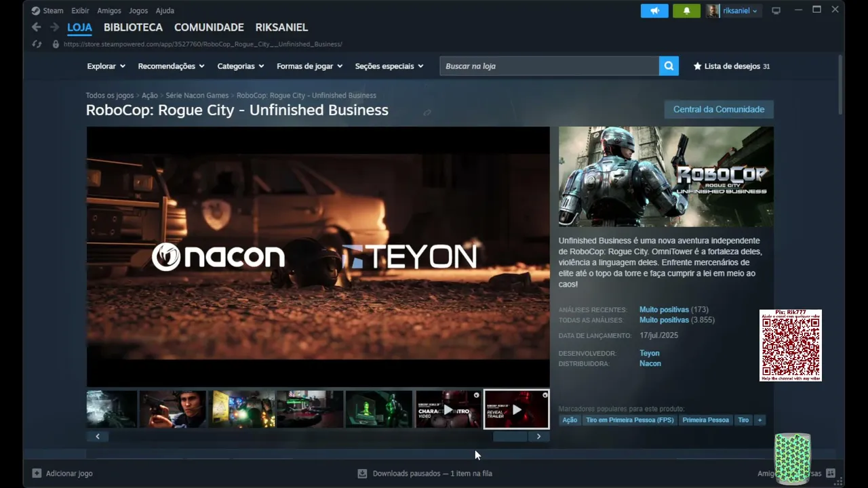Expand the Categorias dropdown

tap(241, 66)
